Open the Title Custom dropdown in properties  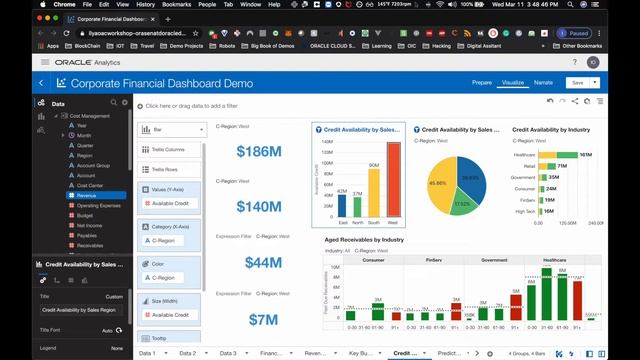tap(114, 297)
